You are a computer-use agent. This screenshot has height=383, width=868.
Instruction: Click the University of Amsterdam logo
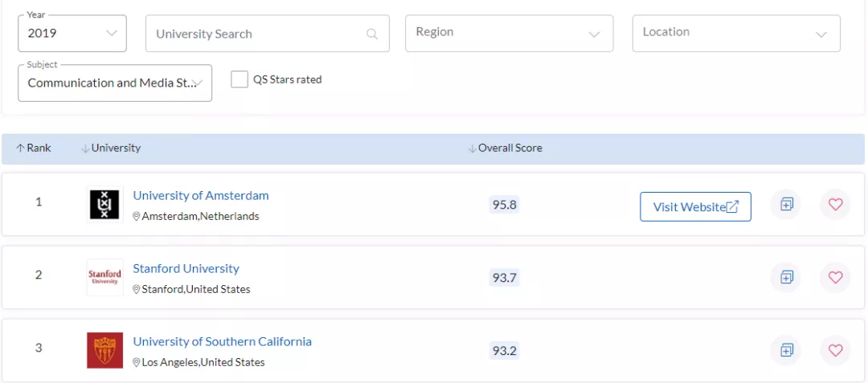point(104,204)
